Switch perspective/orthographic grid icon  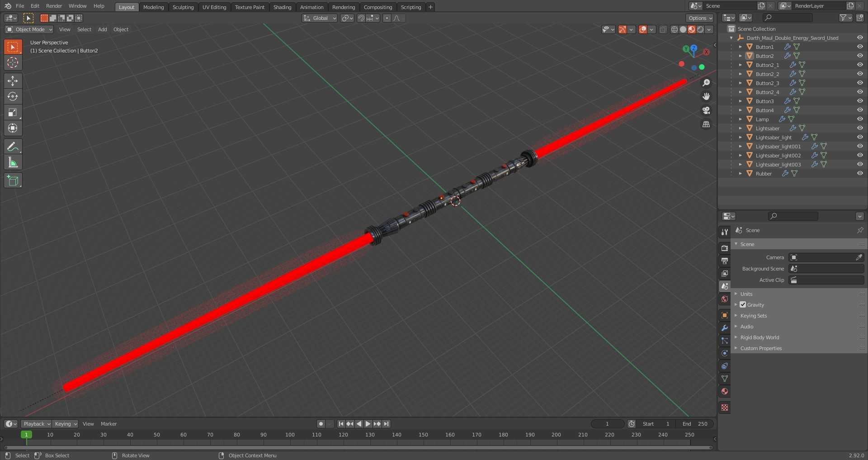pyautogui.click(x=706, y=124)
